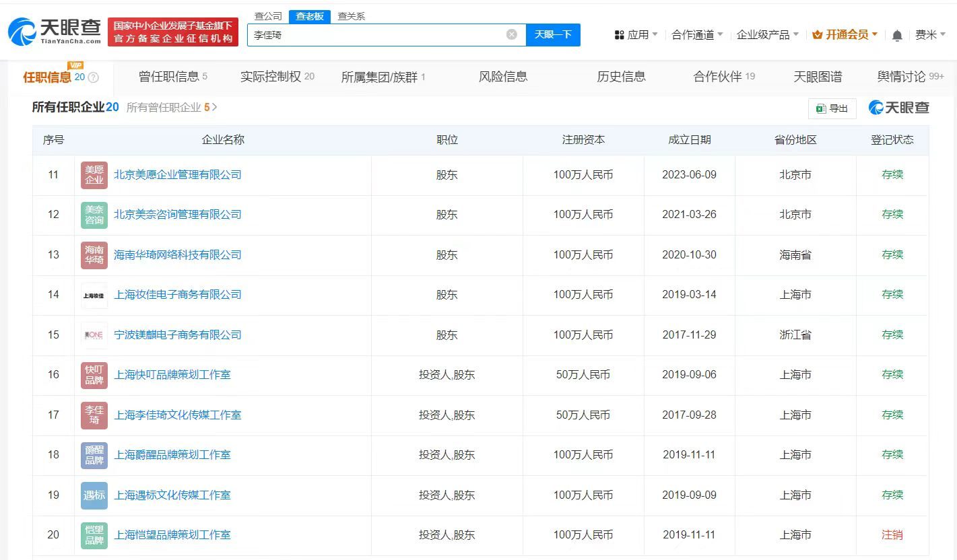The image size is (957, 560).
Task: Click 50万人民币 in 上海快叮 row
Action: (x=583, y=375)
